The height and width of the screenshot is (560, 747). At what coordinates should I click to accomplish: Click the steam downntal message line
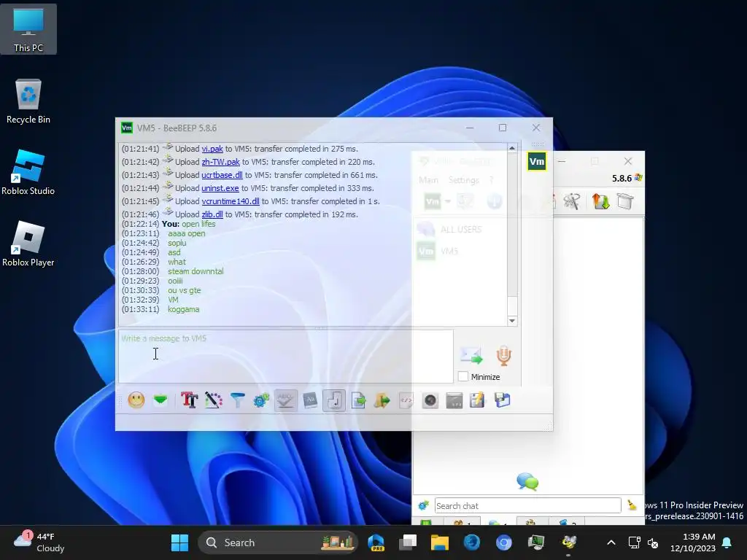click(196, 271)
